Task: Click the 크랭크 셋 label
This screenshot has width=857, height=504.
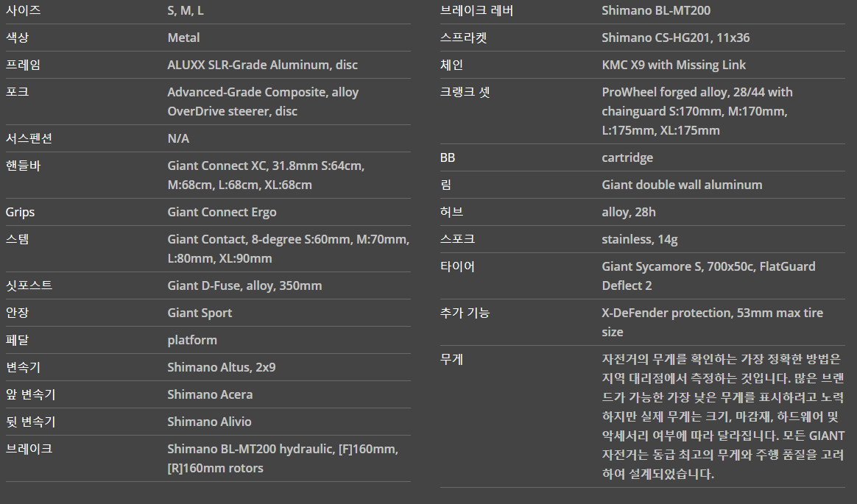Action: tap(465, 92)
